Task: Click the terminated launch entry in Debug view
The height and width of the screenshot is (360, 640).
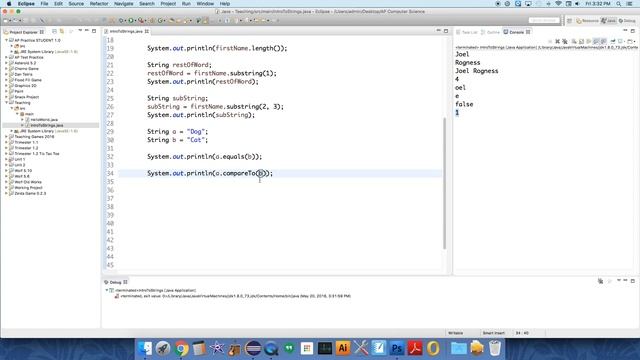Action: (155, 290)
